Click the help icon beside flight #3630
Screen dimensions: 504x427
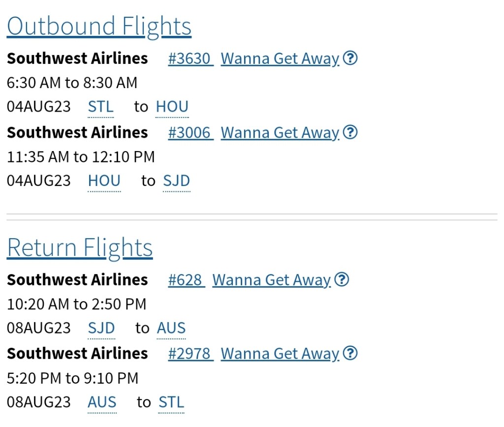(350, 59)
